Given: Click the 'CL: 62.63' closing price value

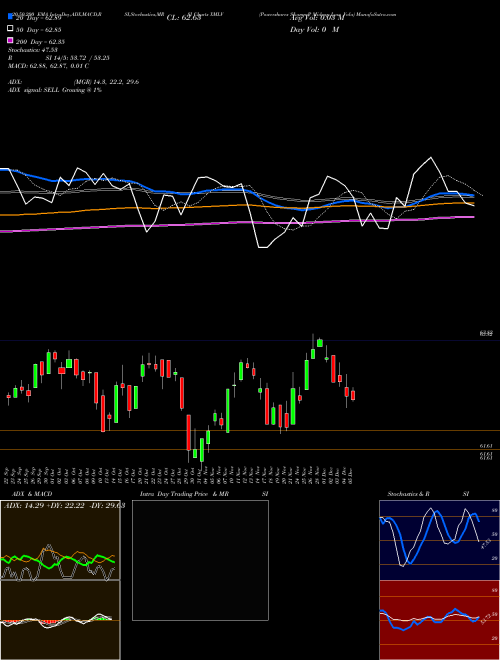Looking at the screenshot, I should point(184,18).
